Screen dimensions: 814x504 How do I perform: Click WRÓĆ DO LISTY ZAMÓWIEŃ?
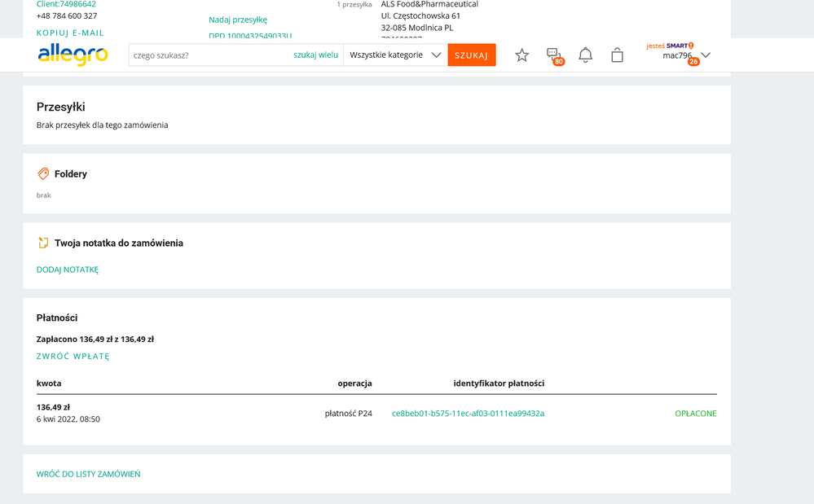click(88, 474)
